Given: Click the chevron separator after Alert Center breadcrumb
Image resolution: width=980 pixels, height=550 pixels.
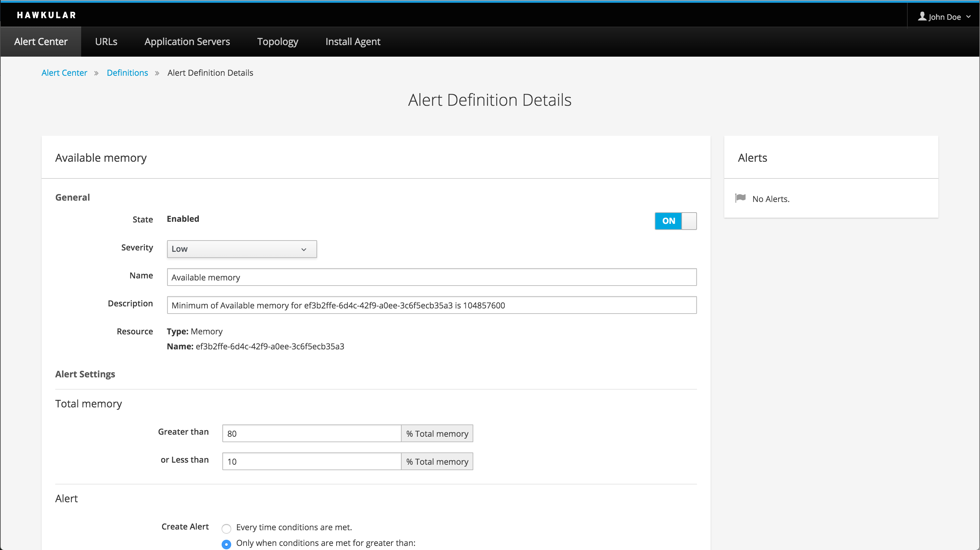Looking at the screenshot, I should pyautogui.click(x=96, y=73).
